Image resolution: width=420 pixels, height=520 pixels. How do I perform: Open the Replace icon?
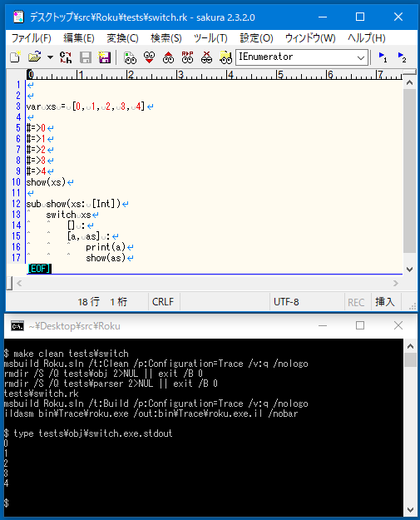pos(187,57)
